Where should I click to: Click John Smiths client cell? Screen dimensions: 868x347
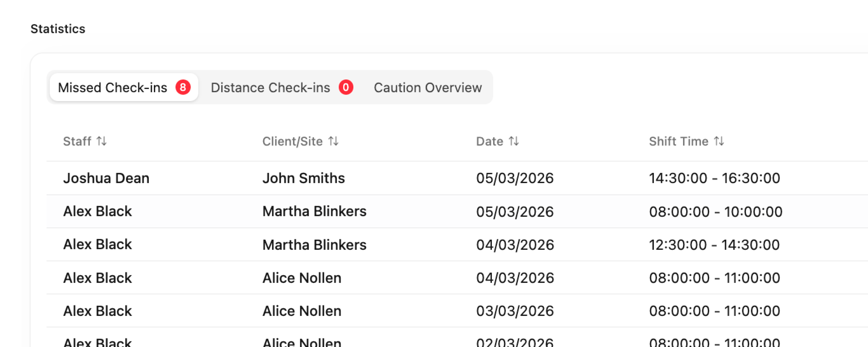coord(303,178)
